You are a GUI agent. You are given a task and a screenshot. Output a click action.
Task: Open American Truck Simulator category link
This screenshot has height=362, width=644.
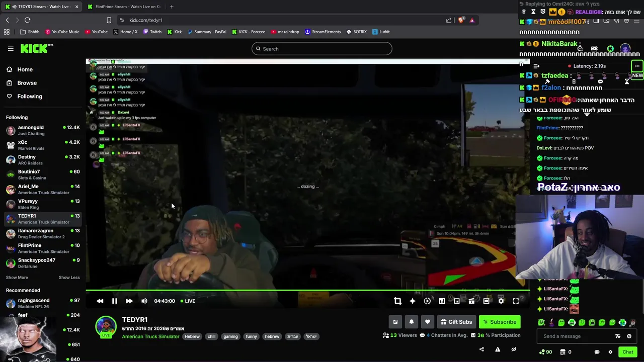150,336
